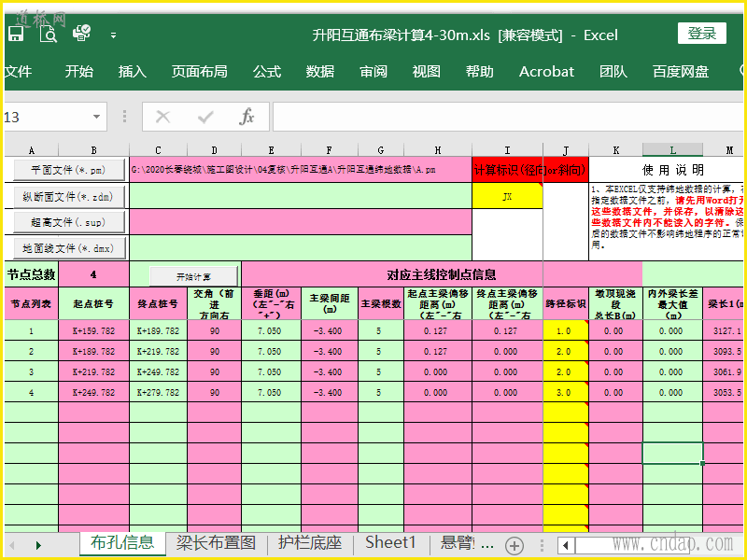Switch to the 梁长布置图 sheet tab
Screen dimensions: 747x560
point(217,543)
